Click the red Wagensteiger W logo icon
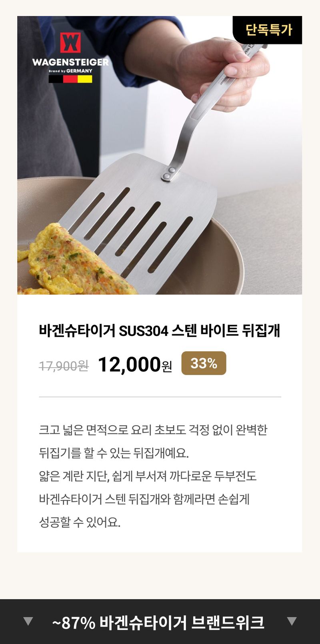The height and width of the screenshot is (644, 320). point(70,43)
